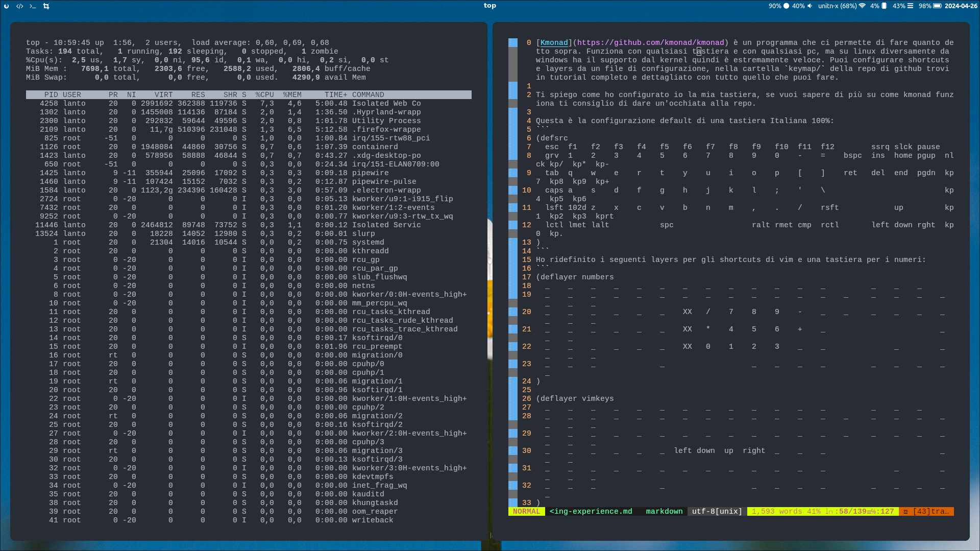980x551 pixels.
Task: Click the crop screenshot icon in top bar
Action: pyautogui.click(x=46, y=6)
